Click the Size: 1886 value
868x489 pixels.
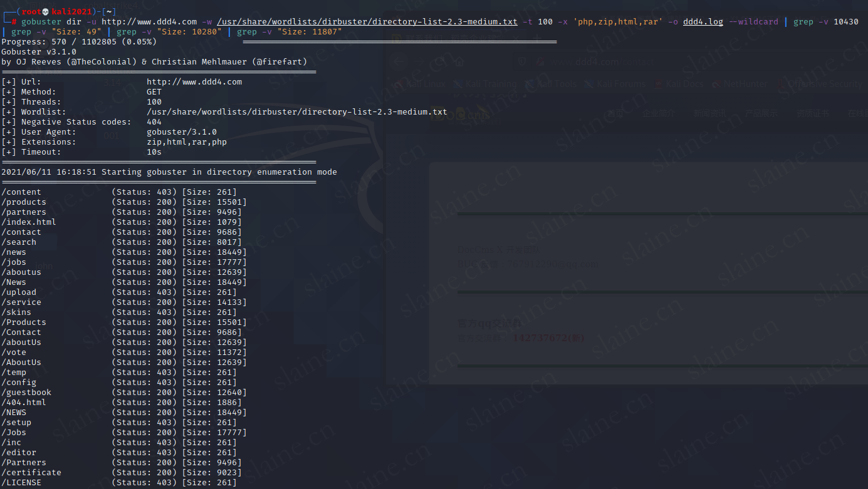point(212,403)
